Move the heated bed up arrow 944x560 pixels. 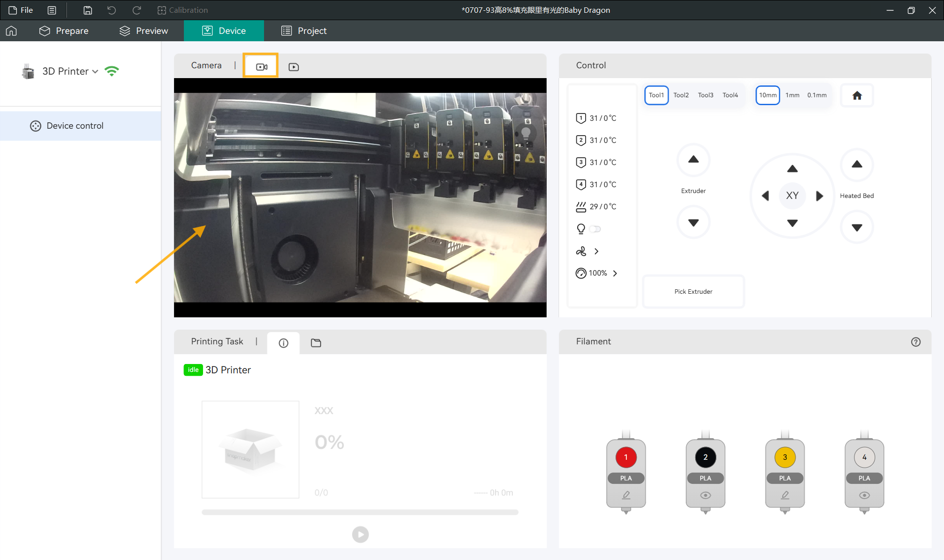click(856, 165)
